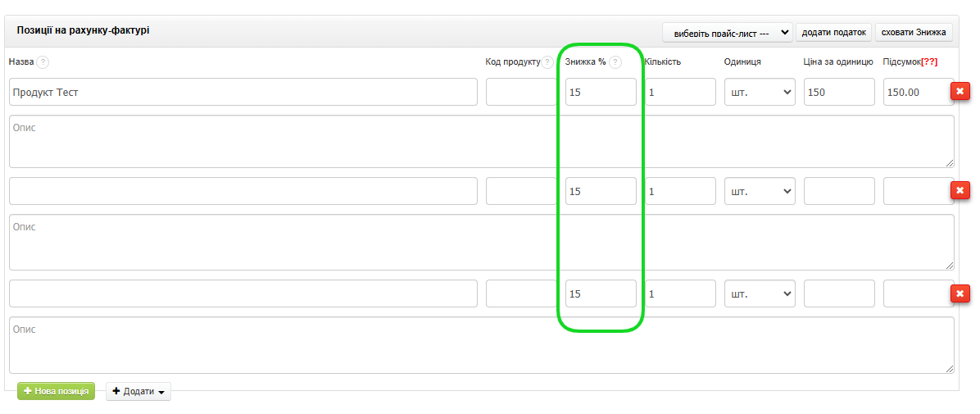The height and width of the screenshot is (414, 980).
Task: Click the додати податок button
Action: click(833, 33)
